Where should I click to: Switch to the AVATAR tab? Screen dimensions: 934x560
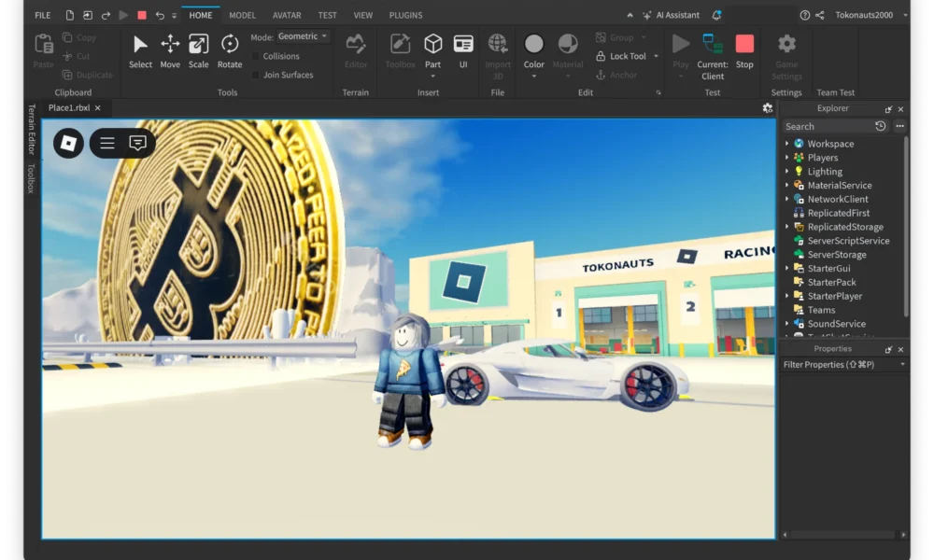tap(287, 15)
